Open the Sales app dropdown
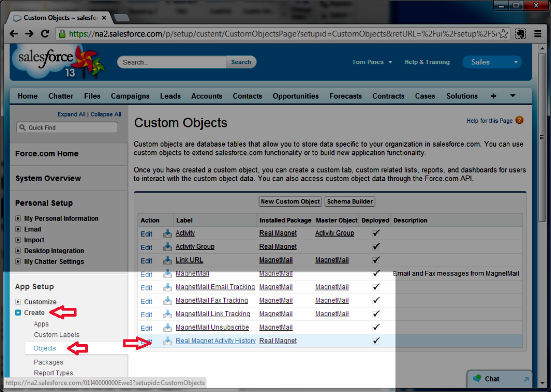551x392 pixels. [x=492, y=62]
